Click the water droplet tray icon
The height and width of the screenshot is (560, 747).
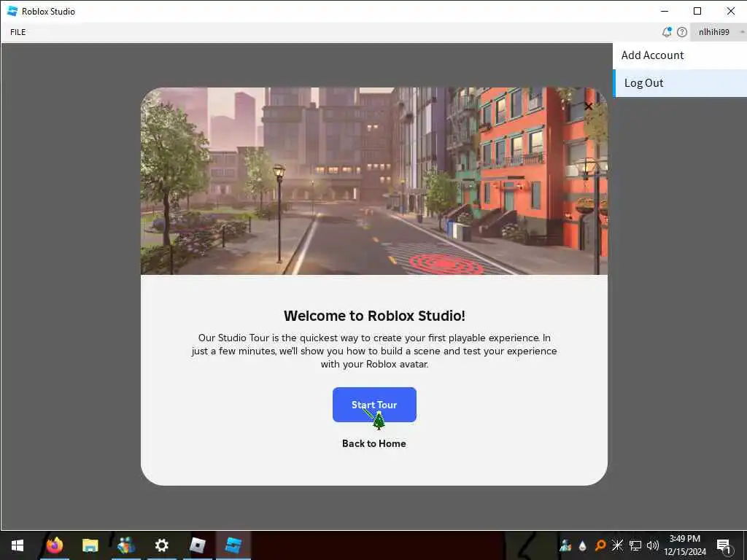(x=582, y=545)
